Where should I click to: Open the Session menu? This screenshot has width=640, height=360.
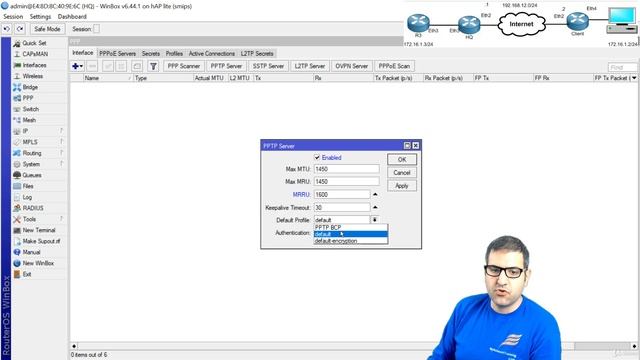[13, 17]
